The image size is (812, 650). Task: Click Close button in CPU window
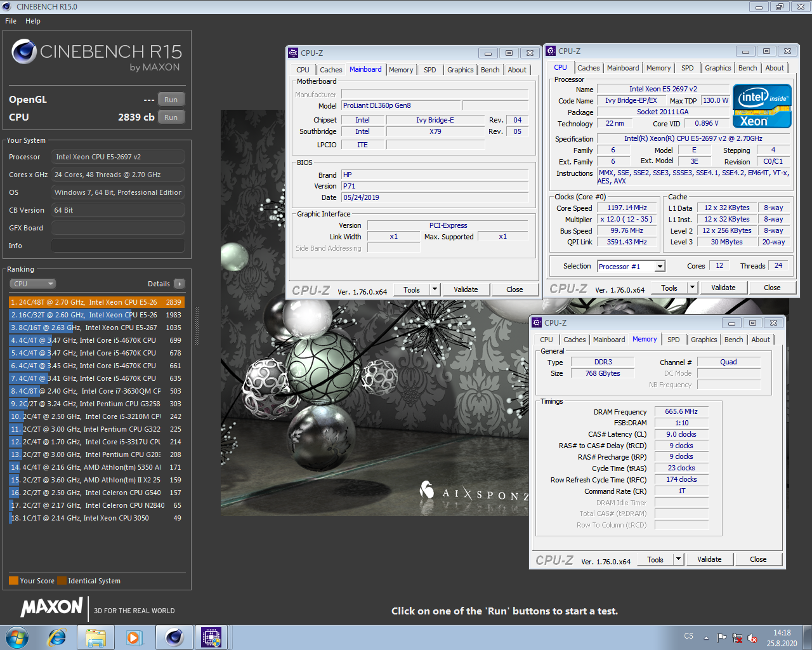[772, 288]
